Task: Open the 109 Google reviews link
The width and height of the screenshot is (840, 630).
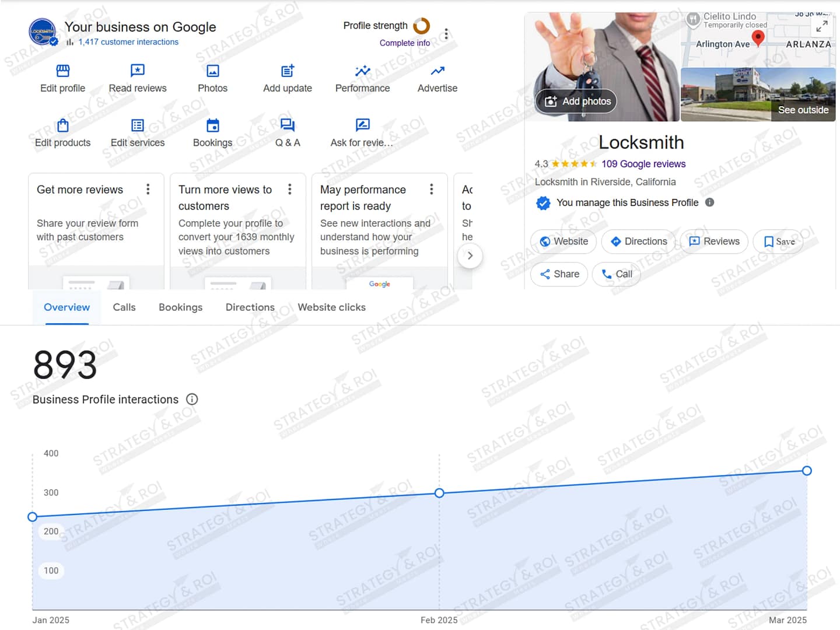Action: (643, 164)
